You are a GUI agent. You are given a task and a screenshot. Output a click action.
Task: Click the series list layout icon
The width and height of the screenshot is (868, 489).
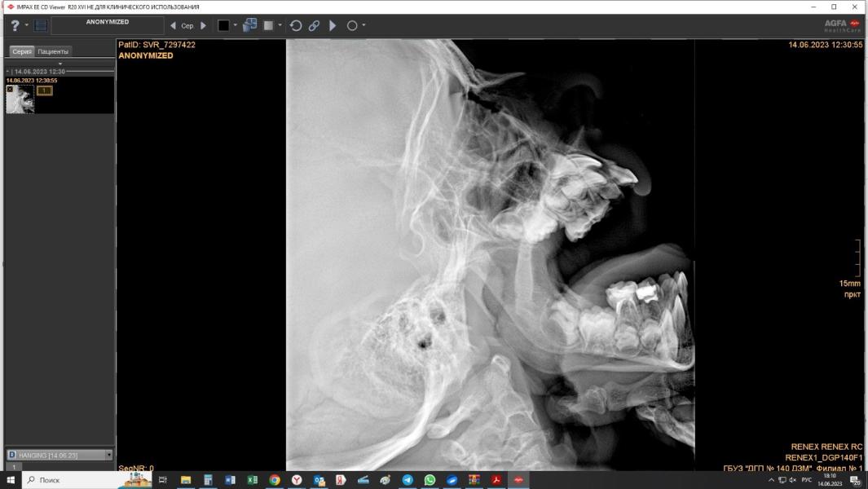pyautogui.click(x=41, y=25)
